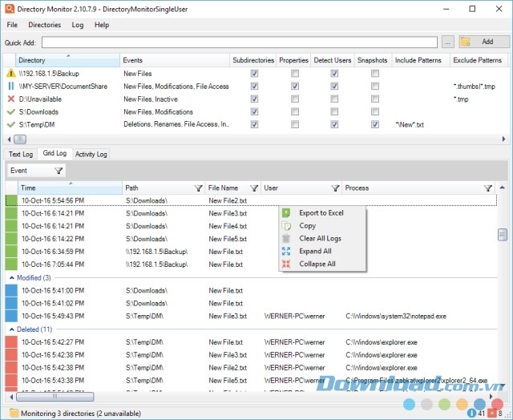
Task: Click the Export to Excel icon
Action: 286,213
